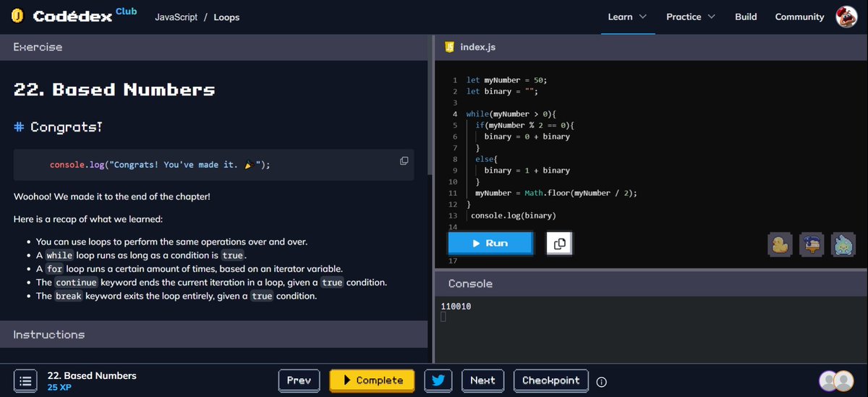Mark the exercise Complete
868x397 pixels.
pyautogui.click(x=372, y=380)
